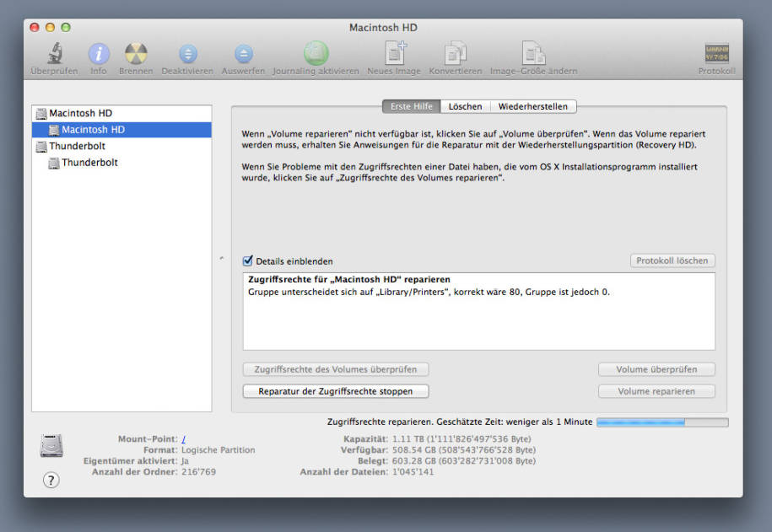Switch to the Löschen tab
Image resolution: width=772 pixels, height=532 pixels.
(x=465, y=106)
